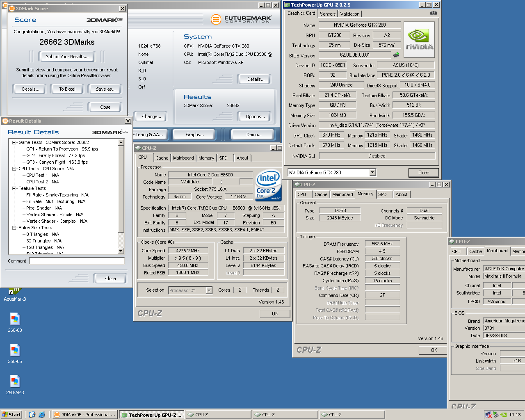Click the Futuremark Corporation logo

(241, 19)
